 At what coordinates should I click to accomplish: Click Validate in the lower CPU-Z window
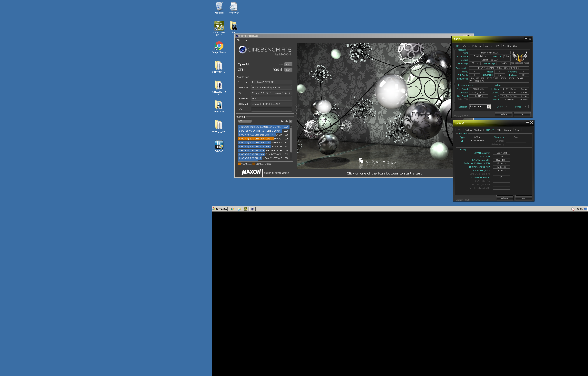(505, 198)
